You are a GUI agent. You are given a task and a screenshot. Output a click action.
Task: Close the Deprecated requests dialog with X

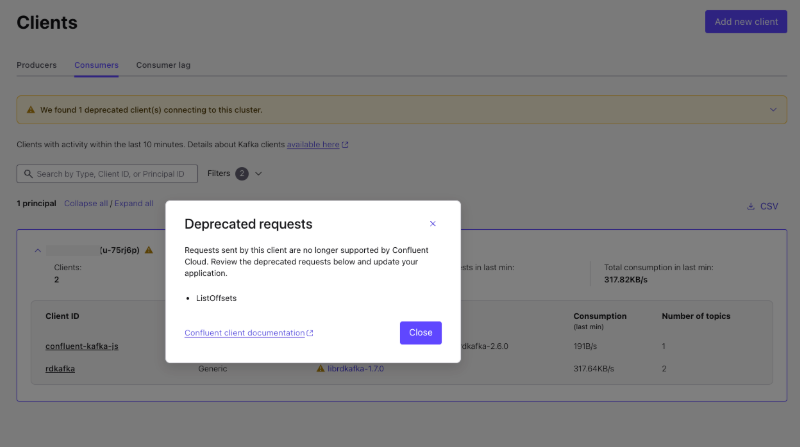click(x=432, y=224)
